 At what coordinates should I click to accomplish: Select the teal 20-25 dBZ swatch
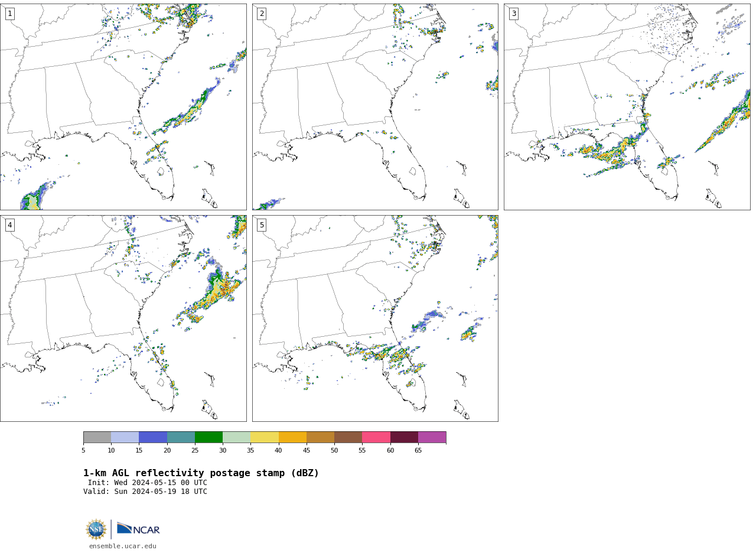point(181,437)
